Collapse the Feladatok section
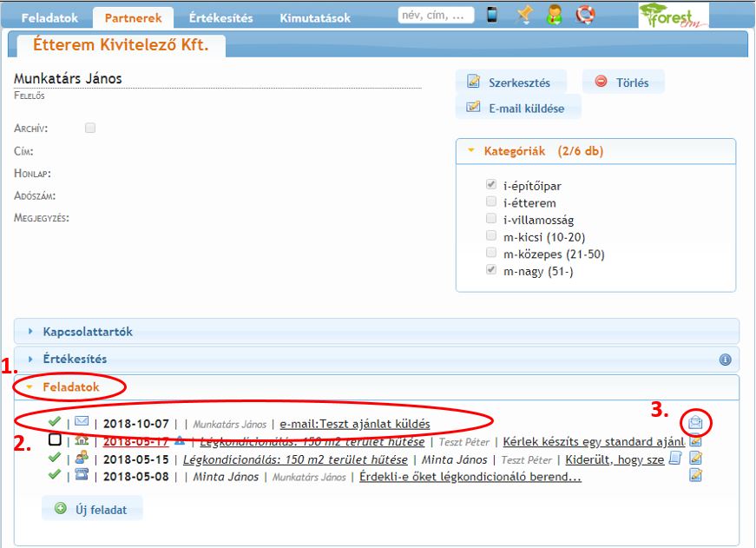The image size is (756, 548). click(x=71, y=387)
